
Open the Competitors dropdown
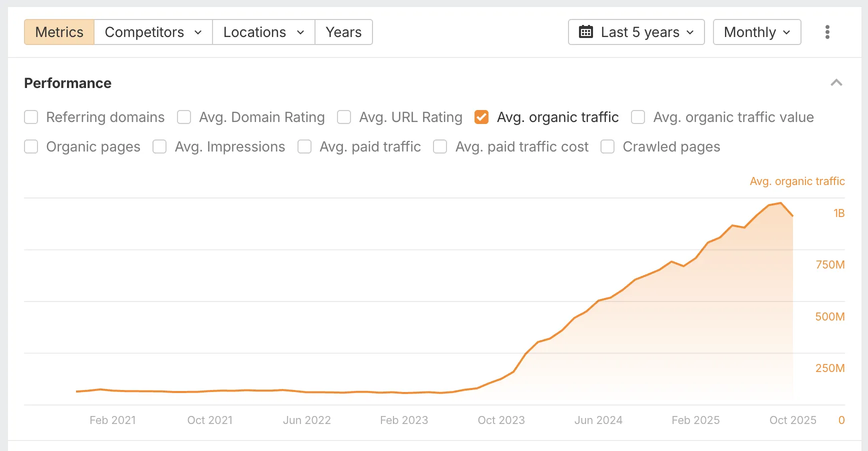point(152,31)
